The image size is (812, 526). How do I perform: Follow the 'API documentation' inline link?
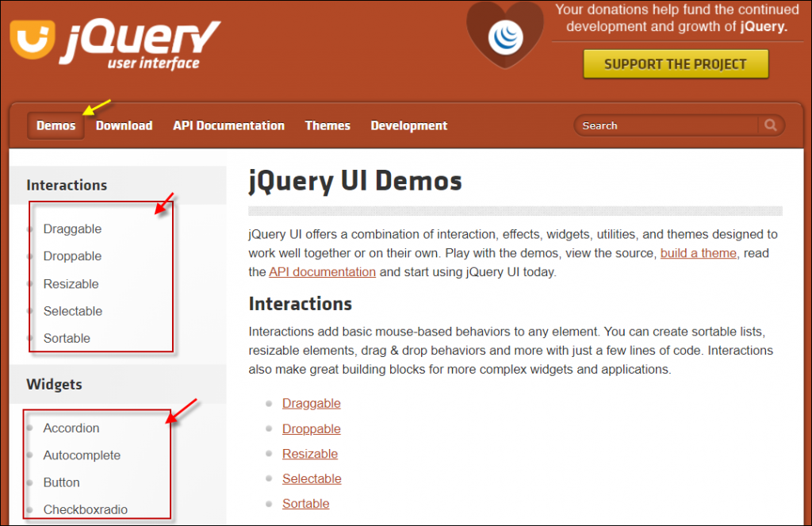pos(322,272)
